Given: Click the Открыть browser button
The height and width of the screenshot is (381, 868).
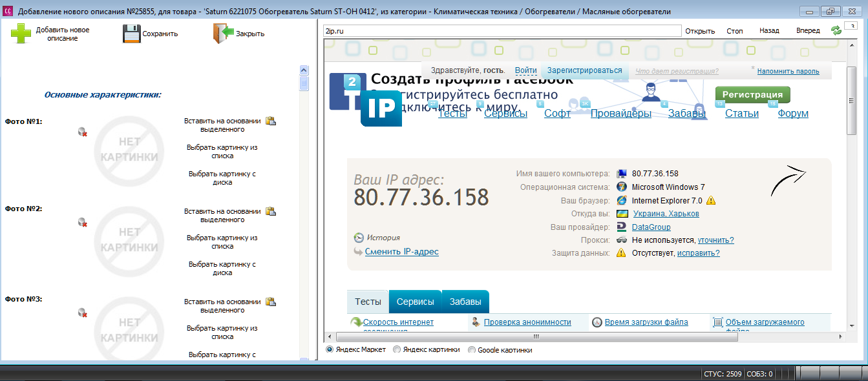Looking at the screenshot, I should pos(700,31).
